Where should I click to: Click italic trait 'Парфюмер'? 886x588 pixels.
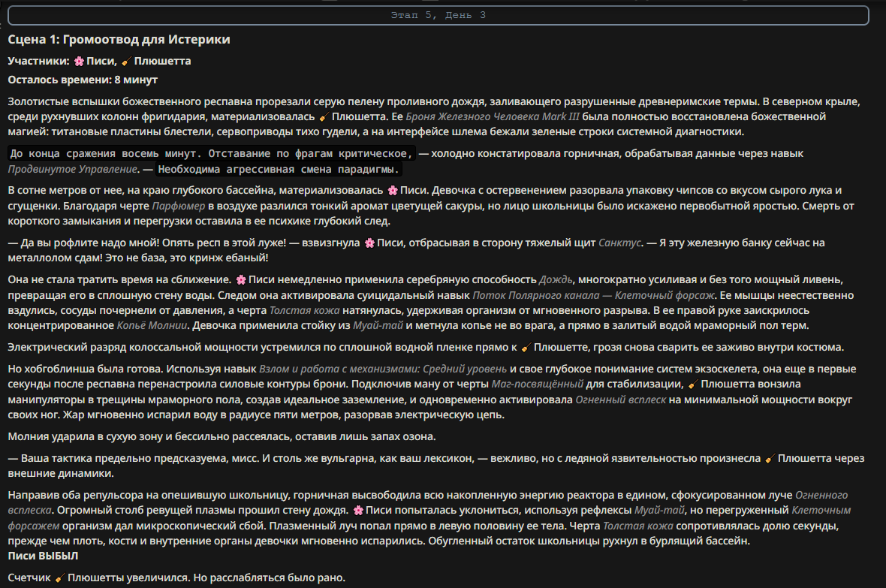point(179,206)
